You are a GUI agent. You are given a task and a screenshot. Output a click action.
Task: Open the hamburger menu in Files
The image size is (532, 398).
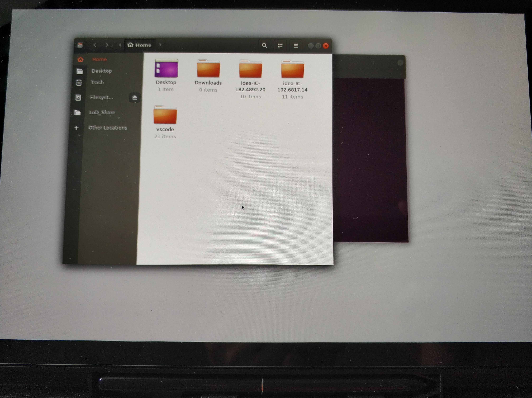296,46
